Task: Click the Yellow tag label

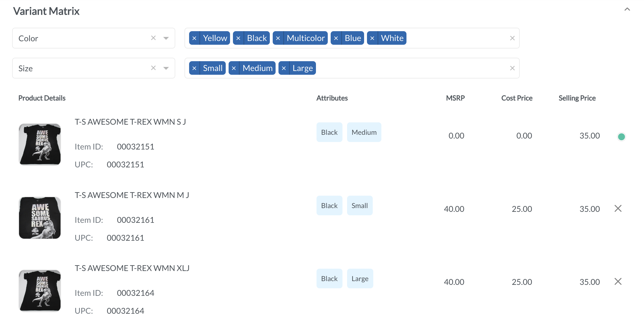Action: 215,38
